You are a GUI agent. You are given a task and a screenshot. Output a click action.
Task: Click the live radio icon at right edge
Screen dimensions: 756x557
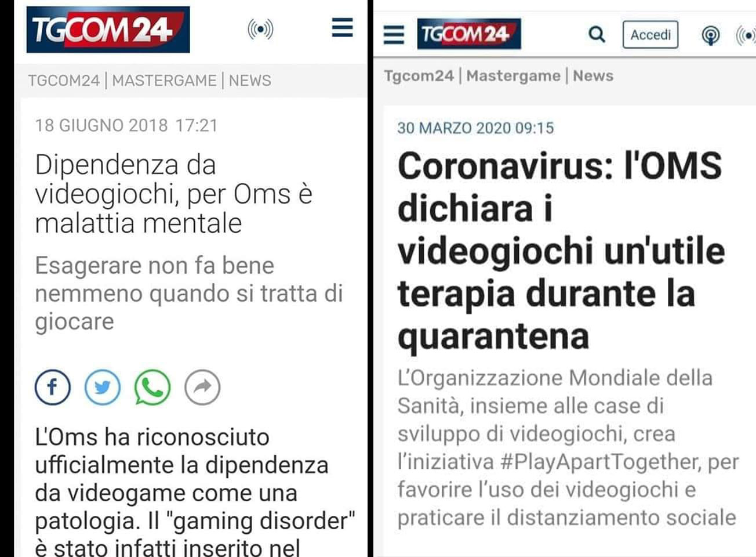746,36
